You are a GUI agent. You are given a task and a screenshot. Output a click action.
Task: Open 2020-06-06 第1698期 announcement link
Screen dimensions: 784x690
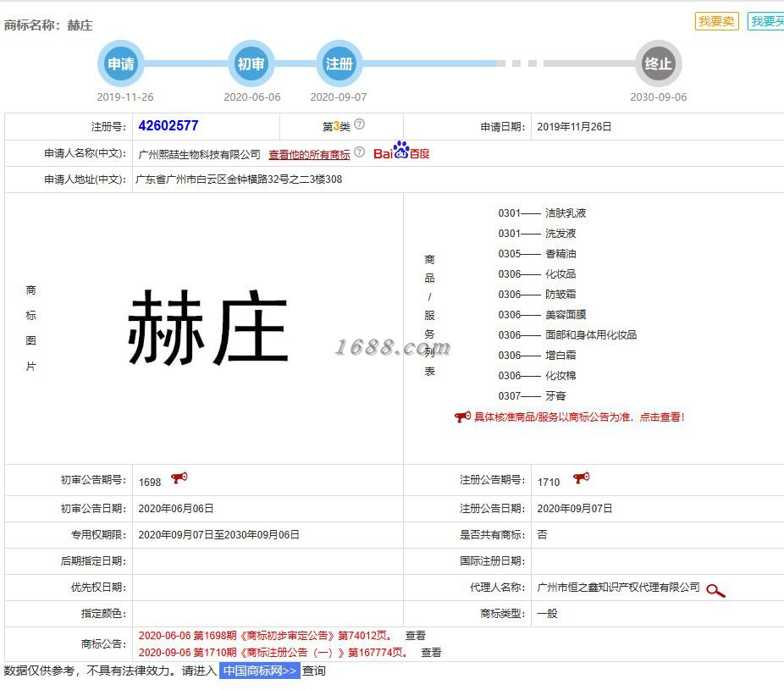(x=265, y=636)
